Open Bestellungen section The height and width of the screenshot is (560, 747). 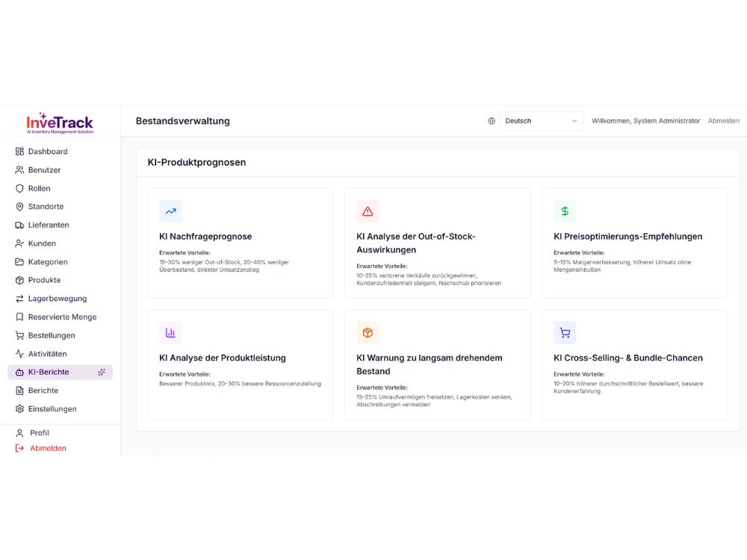click(x=60, y=336)
